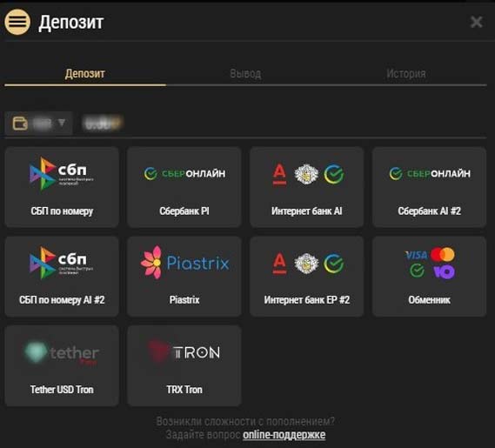This screenshot has height=448, width=495.
Task: Select Интернет банк EP #2 tile
Action: (x=307, y=277)
